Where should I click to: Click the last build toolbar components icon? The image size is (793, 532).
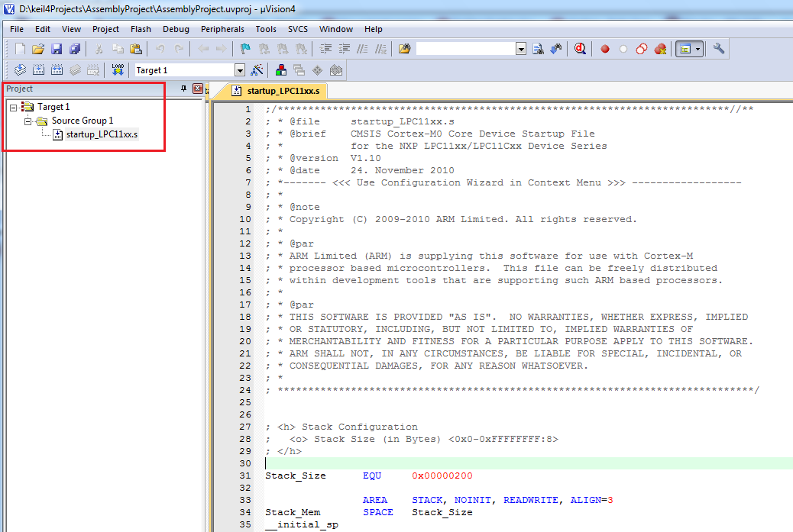click(336, 70)
